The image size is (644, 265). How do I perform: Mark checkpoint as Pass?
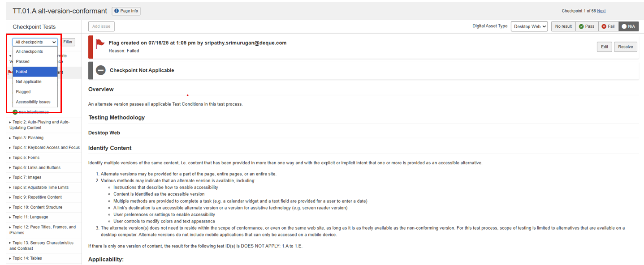click(586, 26)
